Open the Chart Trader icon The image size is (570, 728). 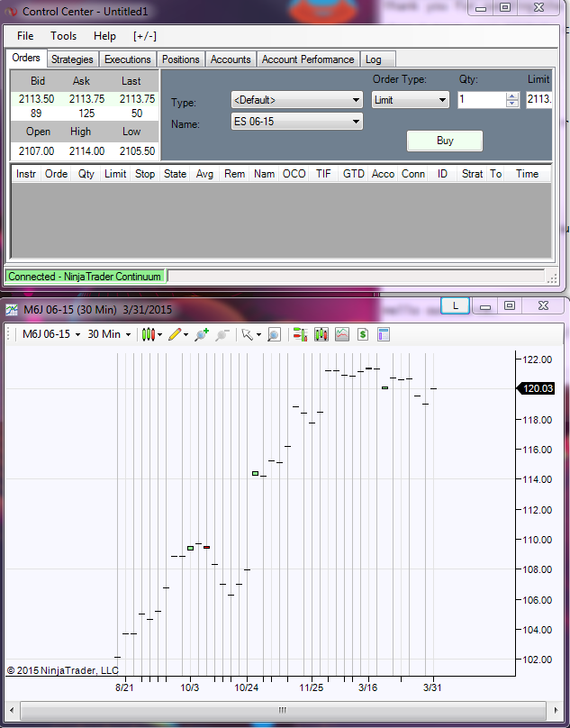(x=301, y=334)
